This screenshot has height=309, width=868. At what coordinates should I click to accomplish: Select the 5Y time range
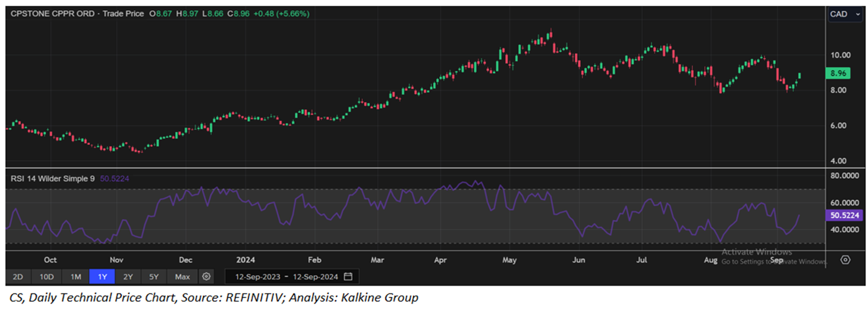154,277
